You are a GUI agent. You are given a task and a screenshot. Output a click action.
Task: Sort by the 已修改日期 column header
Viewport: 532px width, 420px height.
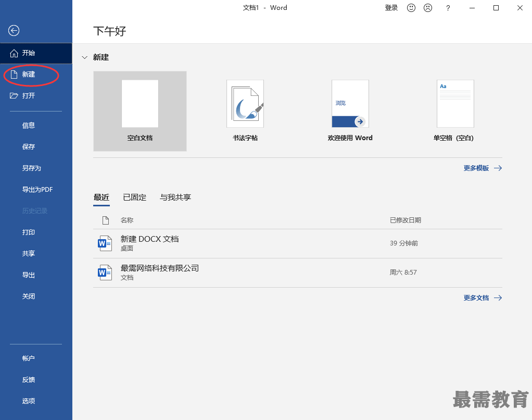(x=406, y=220)
